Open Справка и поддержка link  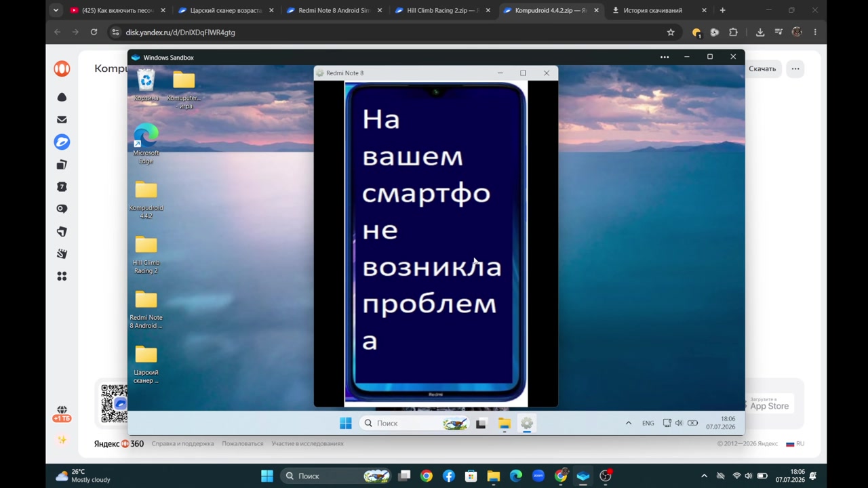[x=182, y=443]
